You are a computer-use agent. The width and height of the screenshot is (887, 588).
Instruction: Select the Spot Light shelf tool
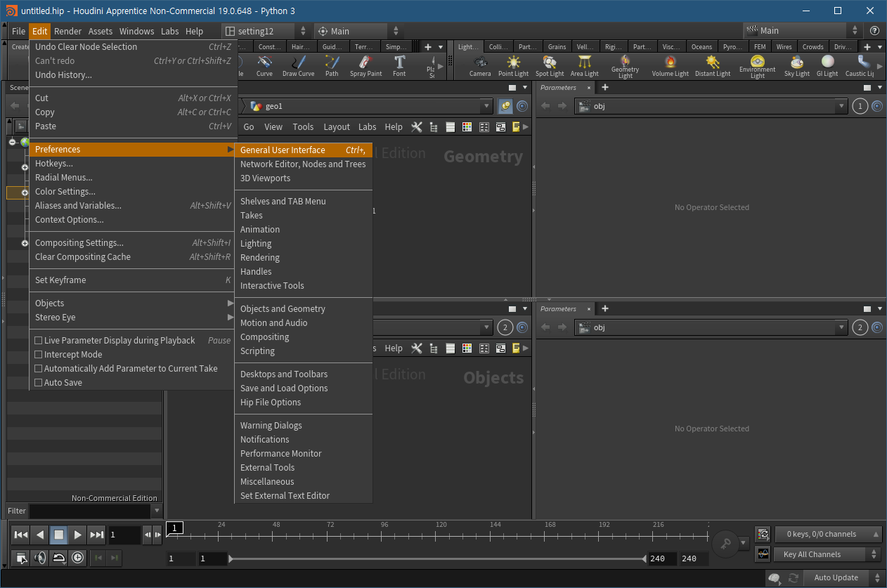pos(550,66)
